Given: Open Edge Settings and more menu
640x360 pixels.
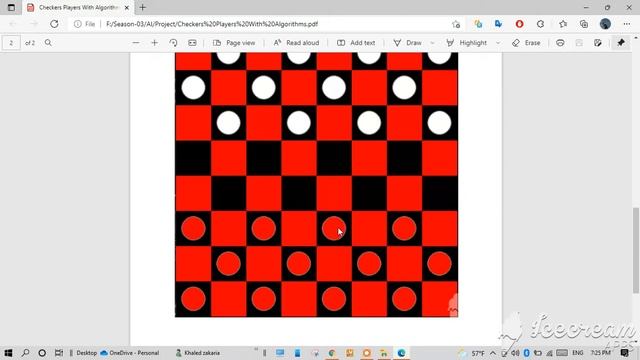Looking at the screenshot, I should pos(627,24).
